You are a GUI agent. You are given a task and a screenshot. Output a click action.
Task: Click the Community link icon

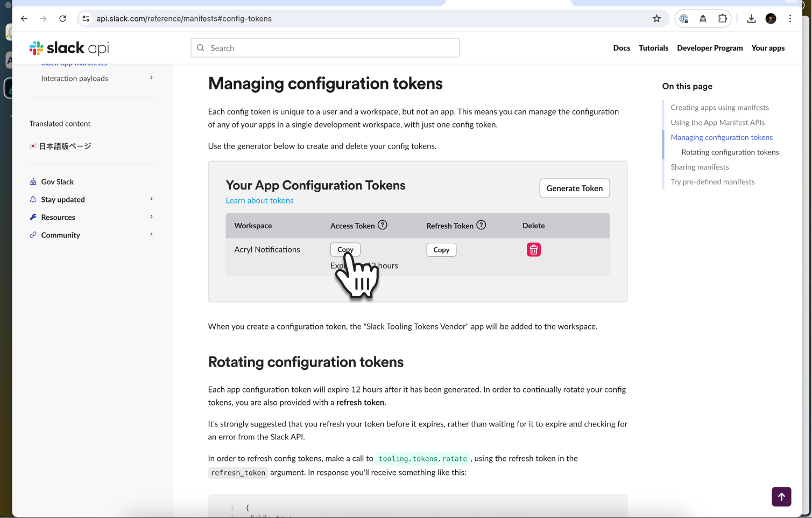(x=33, y=235)
